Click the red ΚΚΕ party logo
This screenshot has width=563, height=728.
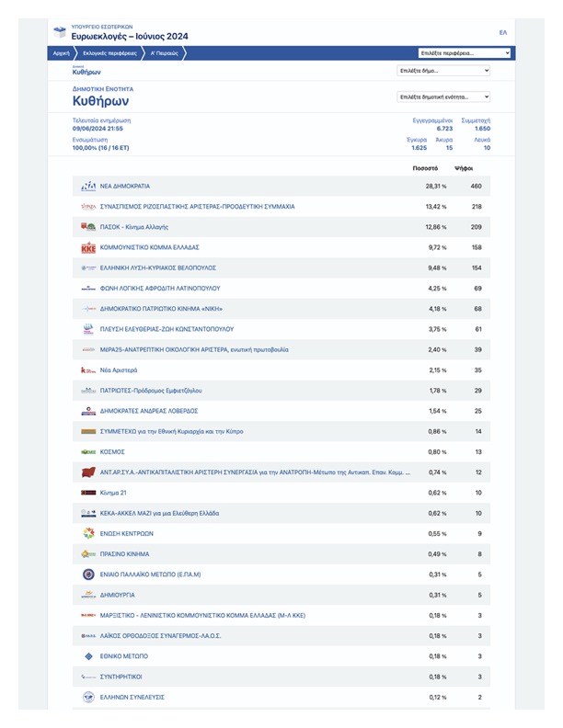(x=88, y=247)
